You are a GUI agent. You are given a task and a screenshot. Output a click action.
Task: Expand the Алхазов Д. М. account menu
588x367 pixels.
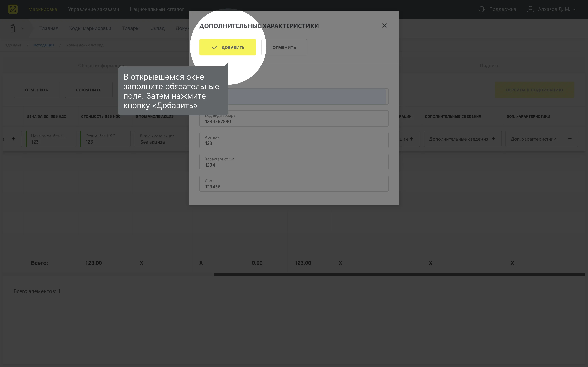(x=557, y=9)
